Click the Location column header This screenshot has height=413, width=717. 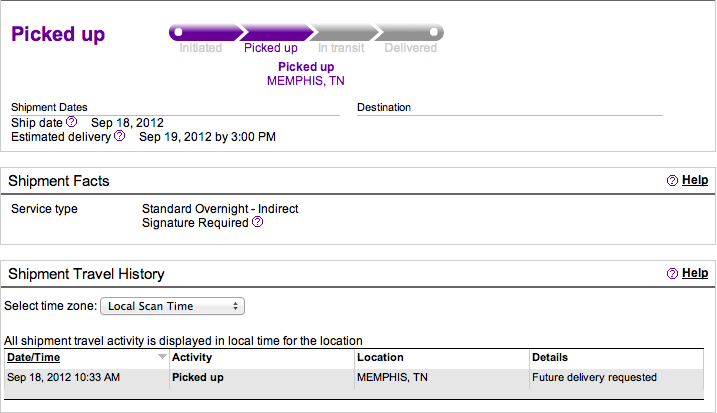click(380, 357)
